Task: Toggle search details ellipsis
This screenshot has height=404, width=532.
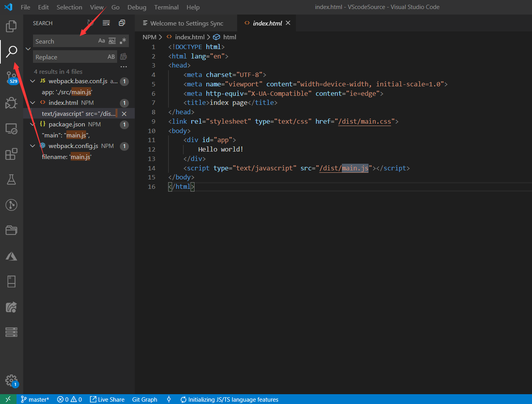Action: click(124, 66)
